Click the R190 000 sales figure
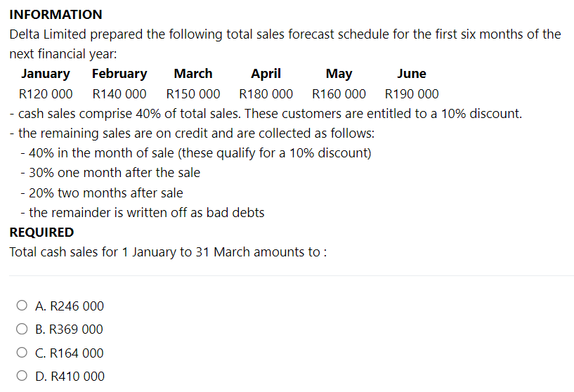Screen dimensions: 574x392 tap(412, 94)
